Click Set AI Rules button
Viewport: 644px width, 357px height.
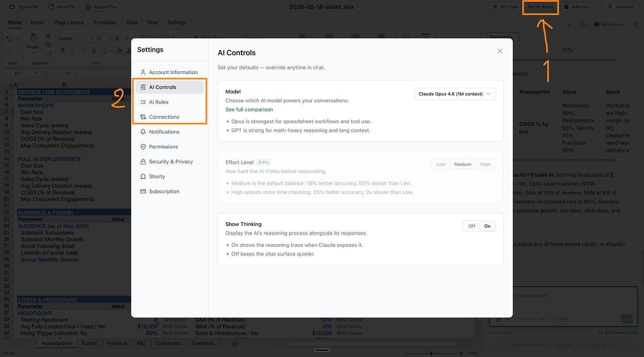point(540,7)
